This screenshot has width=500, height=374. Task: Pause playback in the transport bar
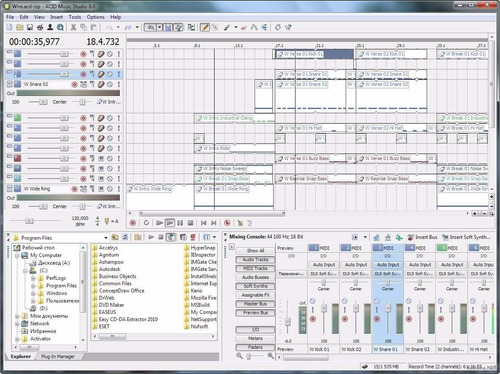180,223
